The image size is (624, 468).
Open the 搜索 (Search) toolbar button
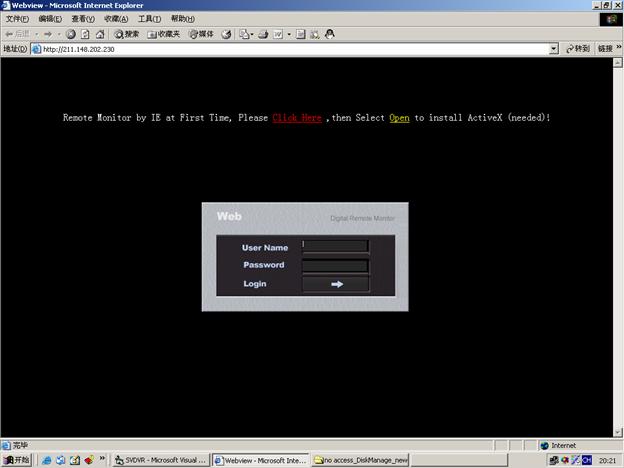(126, 34)
